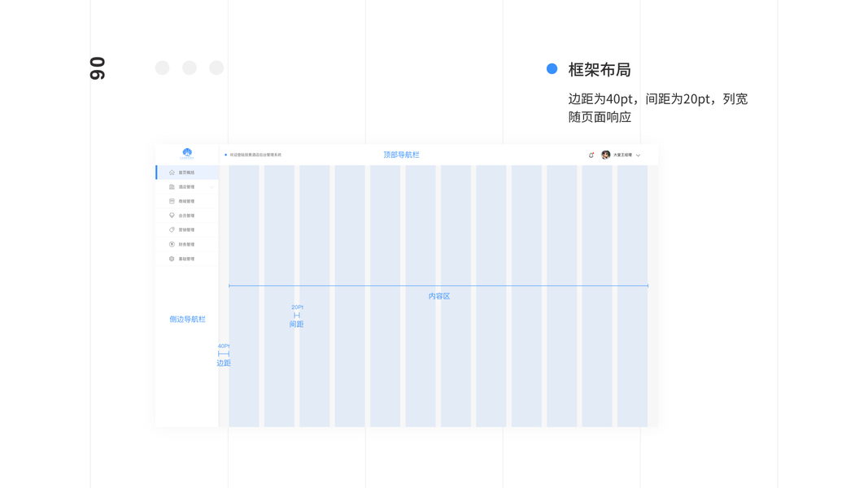Click the 基础管理 gear icon
Viewport: 868px width, 488px height.
point(172,259)
